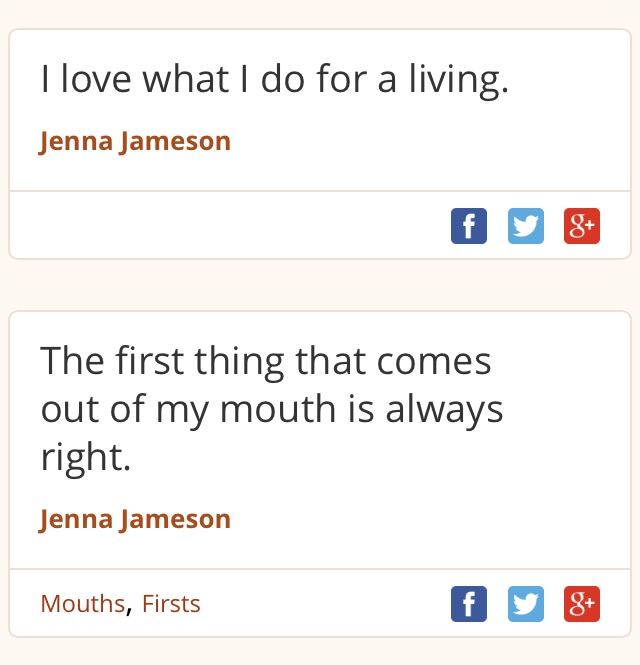Select the quote 'I love what I do for a living.'

[x=274, y=80]
